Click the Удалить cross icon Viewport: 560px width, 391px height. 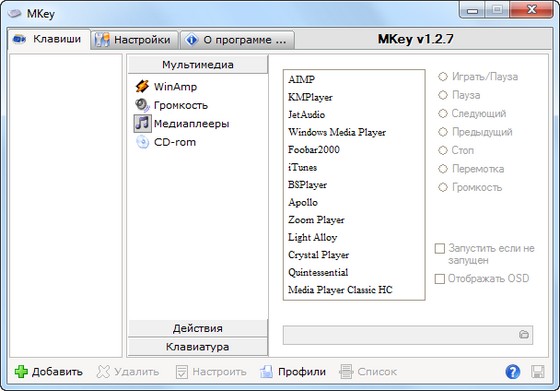pyautogui.click(x=103, y=372)
